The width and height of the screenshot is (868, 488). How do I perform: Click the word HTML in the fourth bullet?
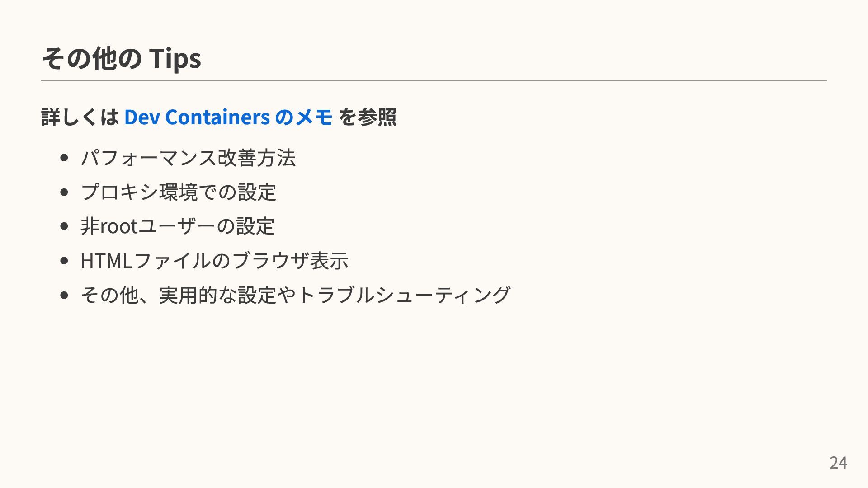pyautogui.click(x=106, y=260)
